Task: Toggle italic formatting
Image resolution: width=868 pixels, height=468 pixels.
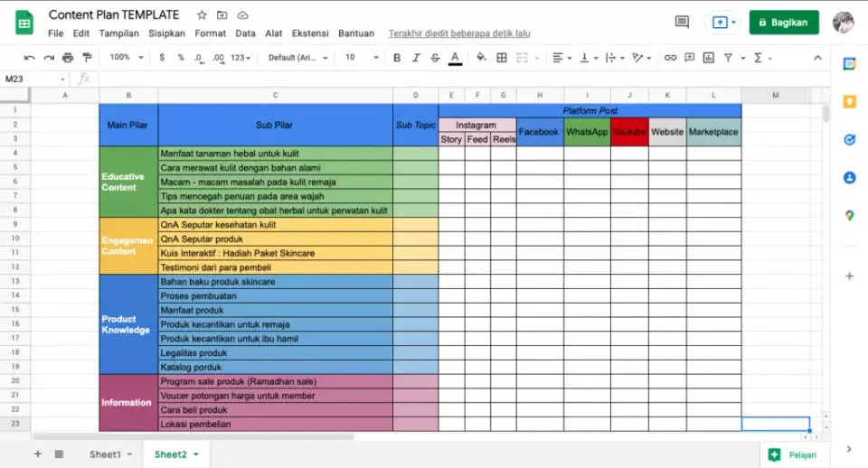Action: pos(416,58)
